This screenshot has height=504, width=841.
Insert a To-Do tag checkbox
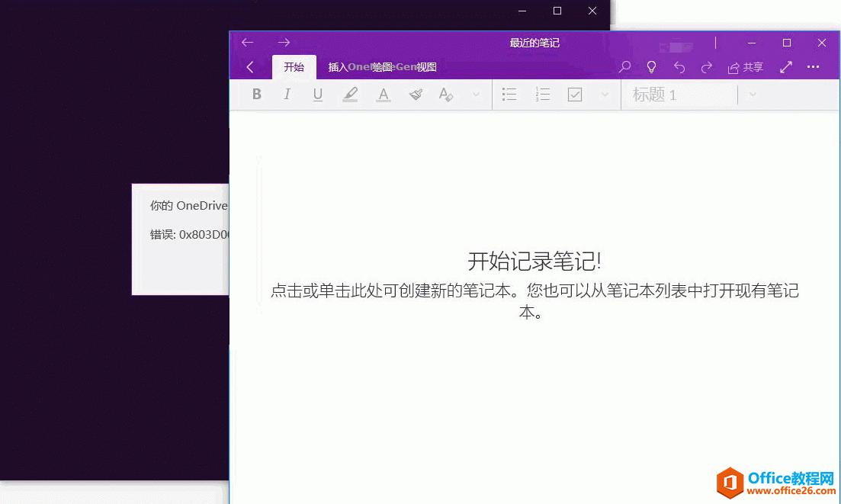(x=574, y=94)
